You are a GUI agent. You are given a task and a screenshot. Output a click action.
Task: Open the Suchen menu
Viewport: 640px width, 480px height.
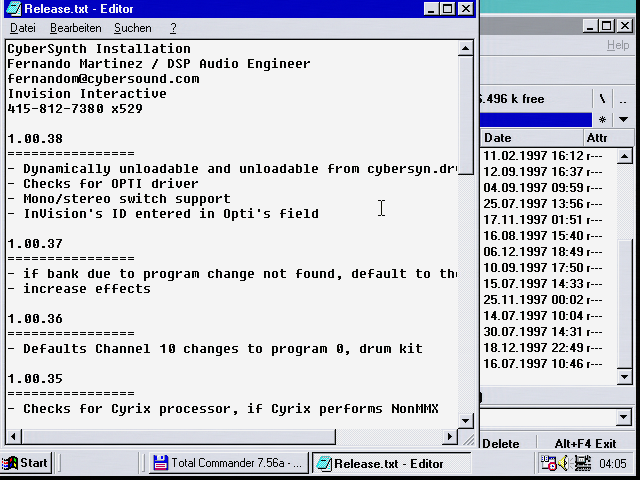132,28
